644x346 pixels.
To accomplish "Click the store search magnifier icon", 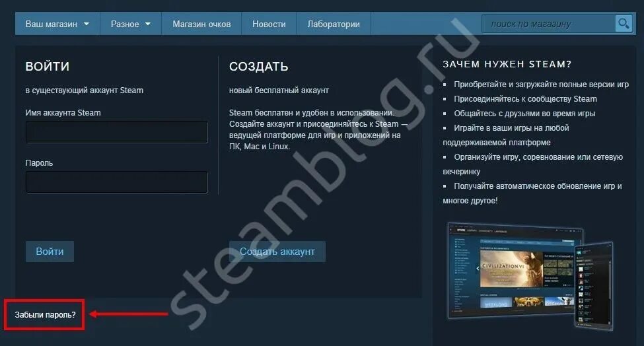I will [x=624, y=23].
